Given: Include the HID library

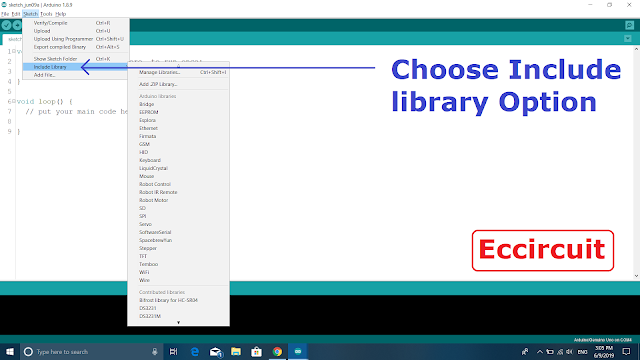Looking at the screenshot, I should (x=178, y=152).
